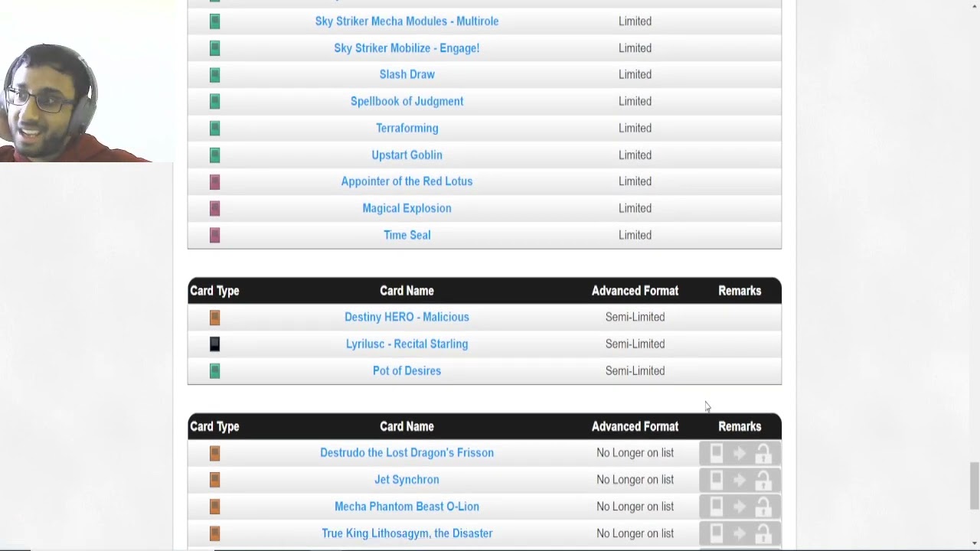Viewport: 980px width, 551px height.
Task: Open the Jet Synchron card link
Action: click(407, 479)
